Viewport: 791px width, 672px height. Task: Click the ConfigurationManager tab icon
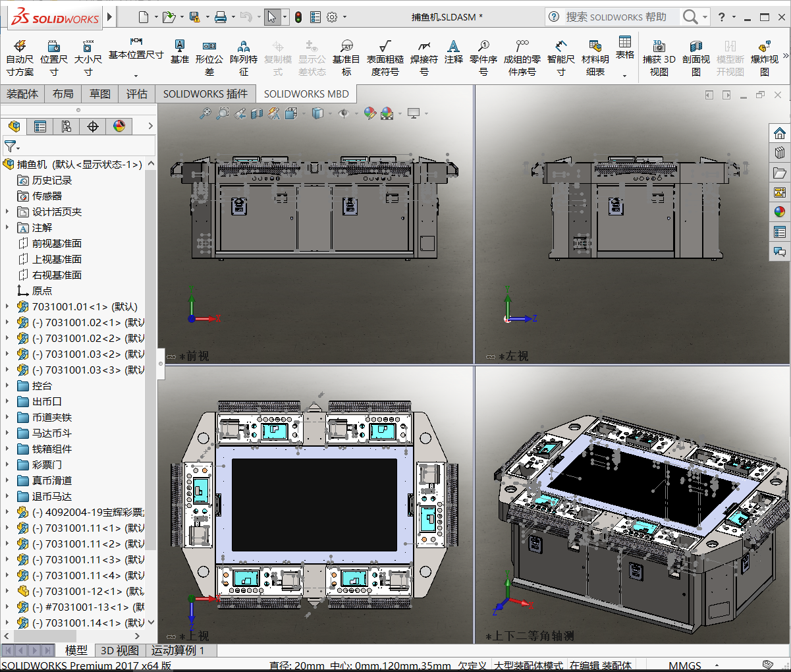[x=66, y=126]
